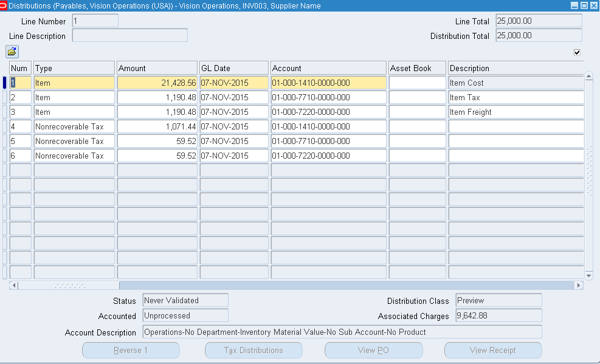Click the Amount column header
This screenshot has width=600, height=364.
pyautogui.click(x=157, y=68)
